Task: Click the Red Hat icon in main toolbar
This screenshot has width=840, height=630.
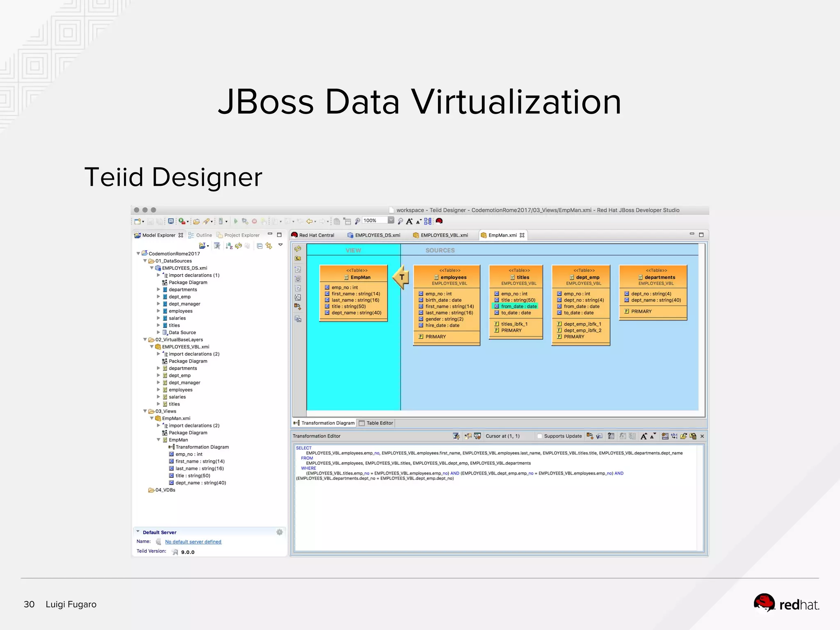Action: pos(439,221)
